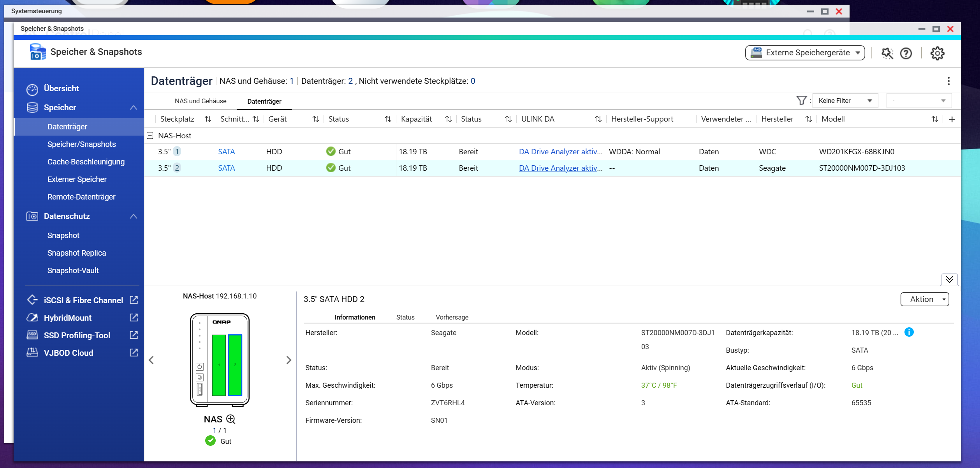Open the Externe Speichergeräte dropdown

[805, 53]
